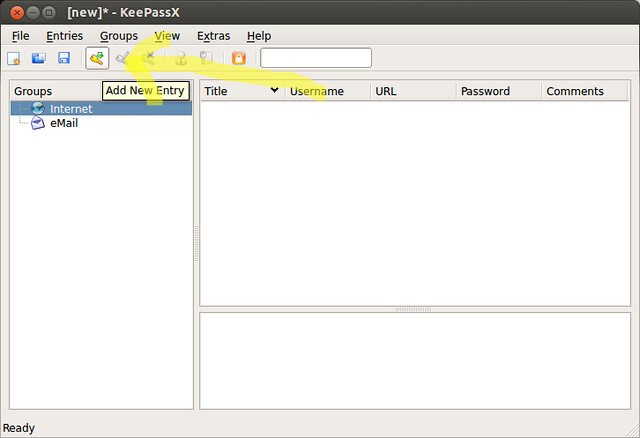
Task: Click the Ready status bar text
Action: pos(19,428)
